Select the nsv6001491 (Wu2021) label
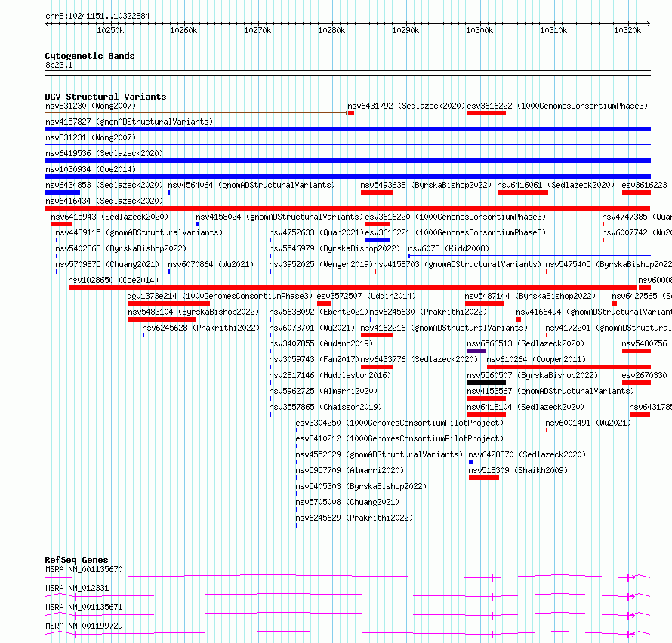This screenshot has width=672, height=643. 588,423
